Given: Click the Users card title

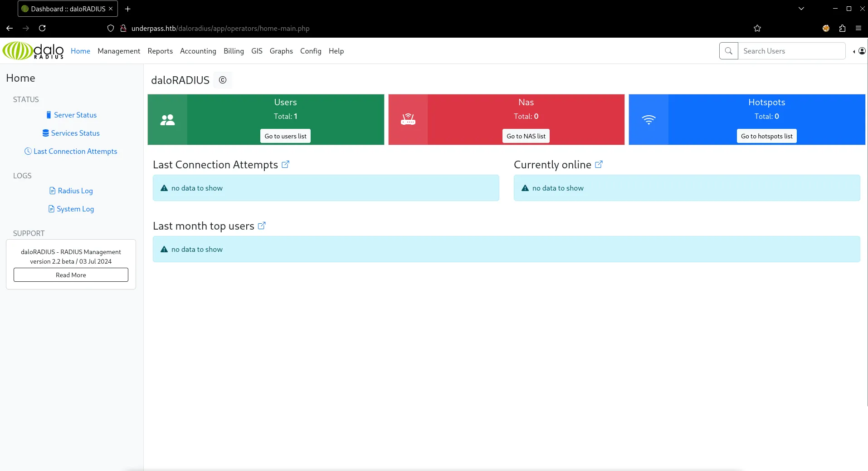Looking at the screenshot, I should coord(285,102).
